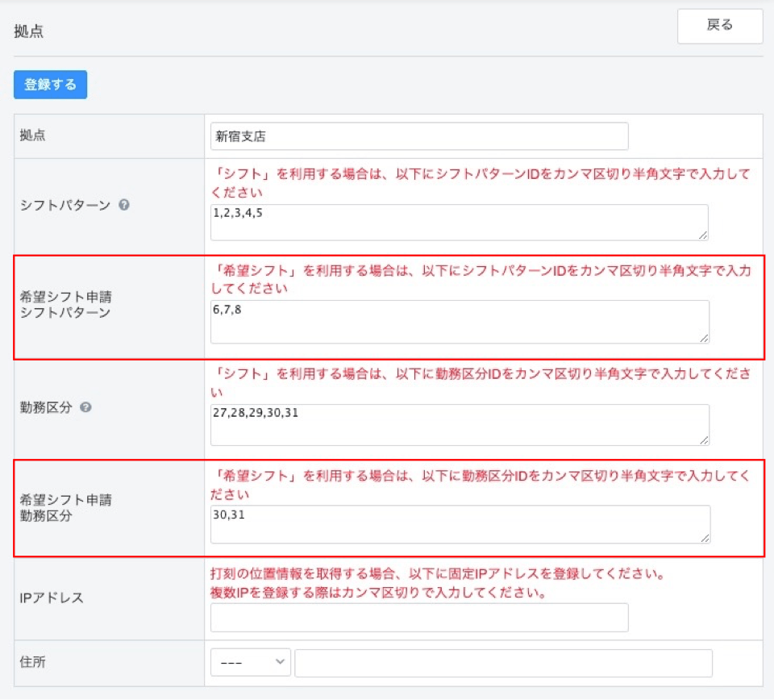This screenshot has height=700, width=774.
Task: Grab the resize handle of 27,28,29,30,31 textarea
Action: click(704, 440)
